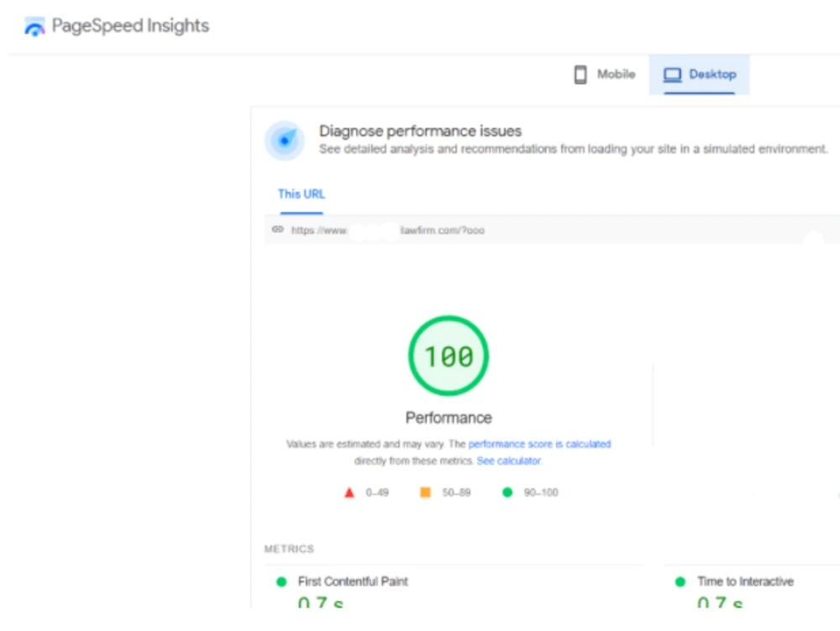Select the Desktop tab

click(x=699, y=75)
